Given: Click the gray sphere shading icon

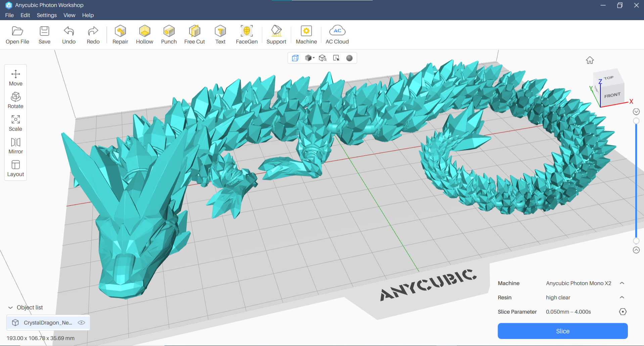Looking at the screenshot, I should click(x=350, y=58).
